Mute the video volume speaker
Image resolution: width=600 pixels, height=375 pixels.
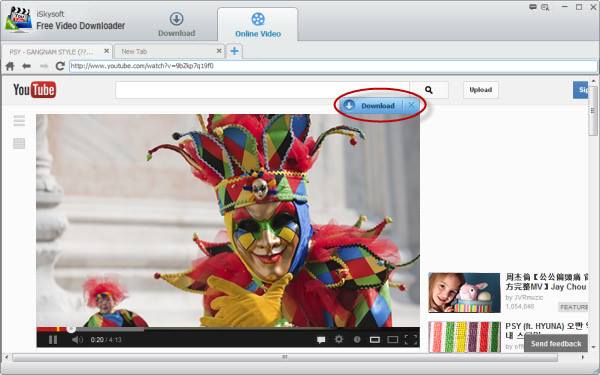77,339
